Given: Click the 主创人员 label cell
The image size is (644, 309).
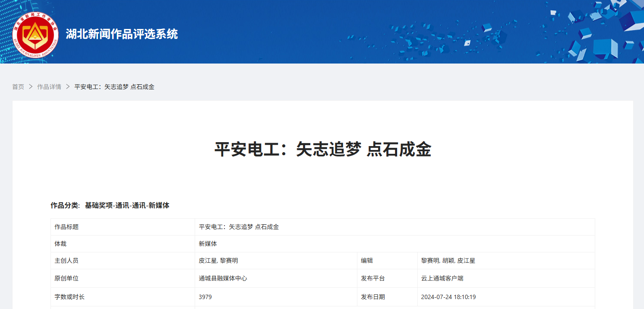Looking at the screenshot, I should (66, 261).
